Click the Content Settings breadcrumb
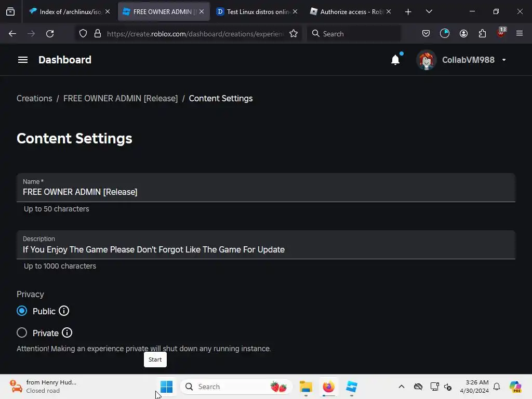The image size is (532, 399). point(221,98)
